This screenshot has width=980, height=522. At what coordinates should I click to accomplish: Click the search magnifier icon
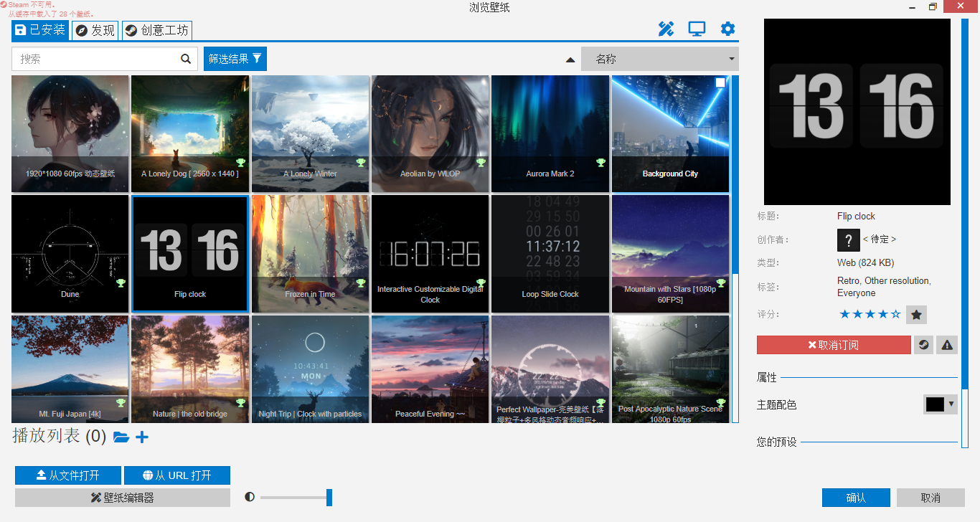(186, 59)
